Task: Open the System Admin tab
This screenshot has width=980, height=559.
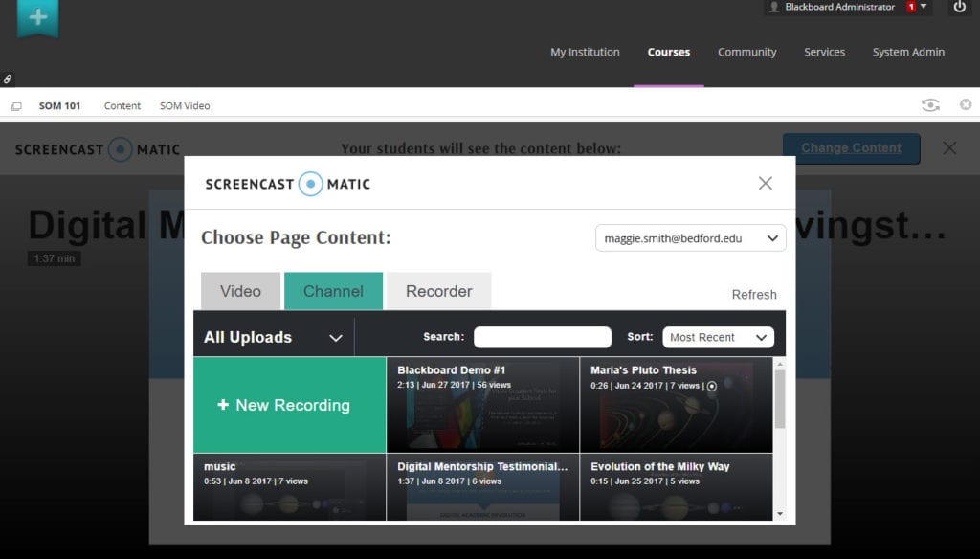Action: (908, 52)
